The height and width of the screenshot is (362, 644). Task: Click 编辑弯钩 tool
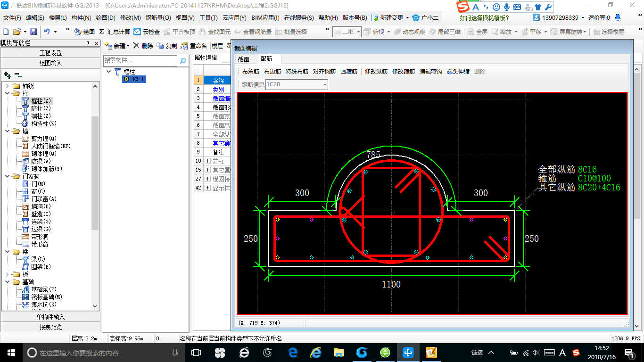431,72
